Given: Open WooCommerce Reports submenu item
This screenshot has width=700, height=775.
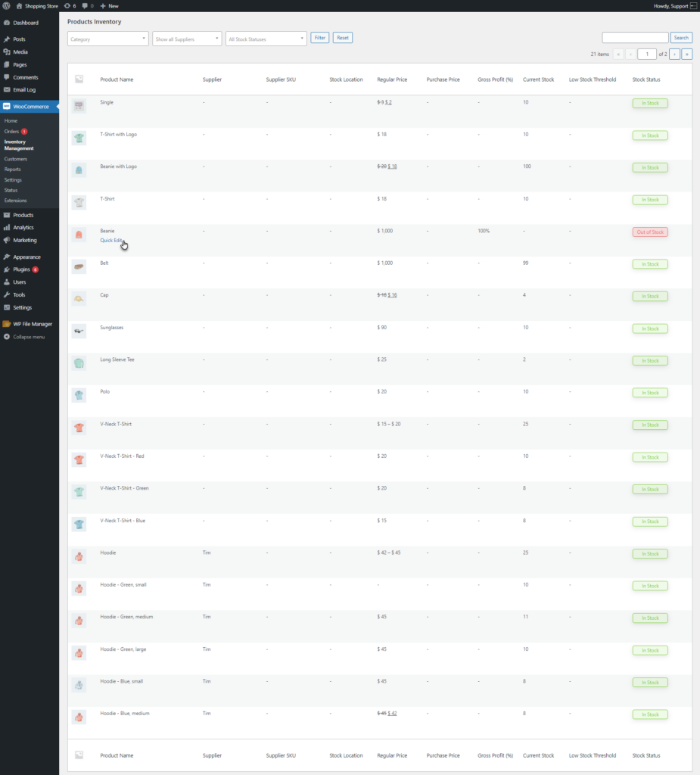Looking at the screenshot, I should click(12, 170).
